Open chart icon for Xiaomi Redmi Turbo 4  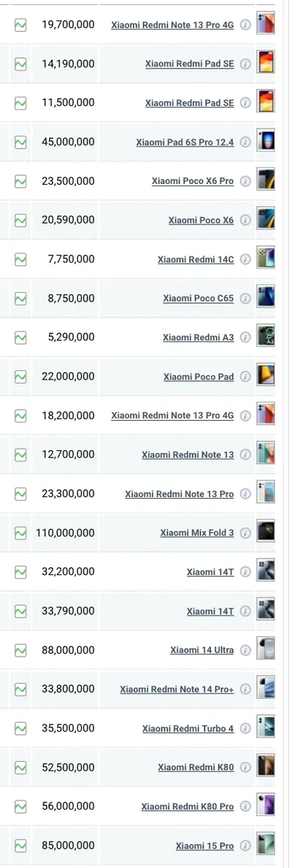pos(20,728)
